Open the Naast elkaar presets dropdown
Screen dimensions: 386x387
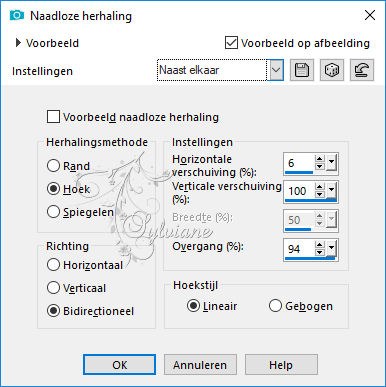276,70
